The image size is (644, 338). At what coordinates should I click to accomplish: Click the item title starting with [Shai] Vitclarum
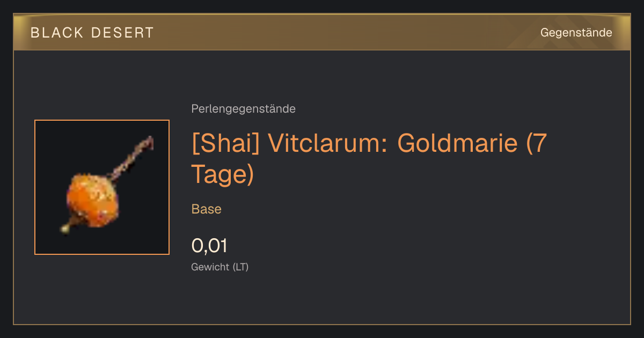click(x=369, y=159)
